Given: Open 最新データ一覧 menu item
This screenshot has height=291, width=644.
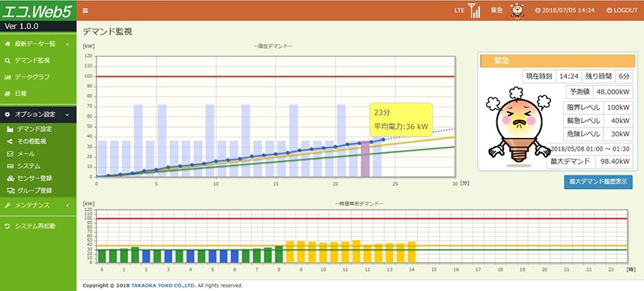Looking at the screenshot, I should click(35, 44).
